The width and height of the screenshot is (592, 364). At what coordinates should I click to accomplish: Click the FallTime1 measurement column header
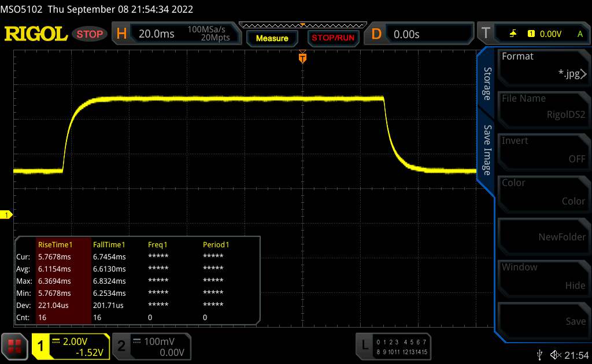click(109, 244)
